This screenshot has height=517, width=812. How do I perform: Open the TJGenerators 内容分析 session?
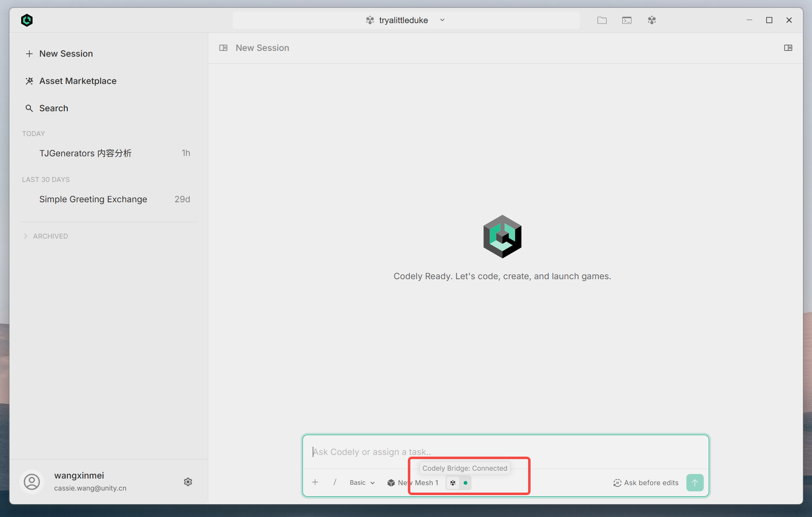click(x=109, y=153)
